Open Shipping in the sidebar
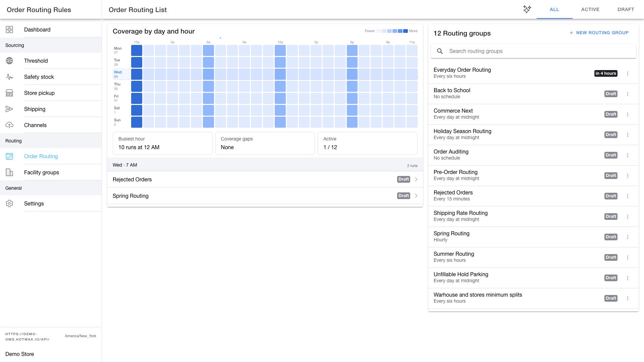The width and height of the screenshot is (644, 362). (x=51, y=109)
